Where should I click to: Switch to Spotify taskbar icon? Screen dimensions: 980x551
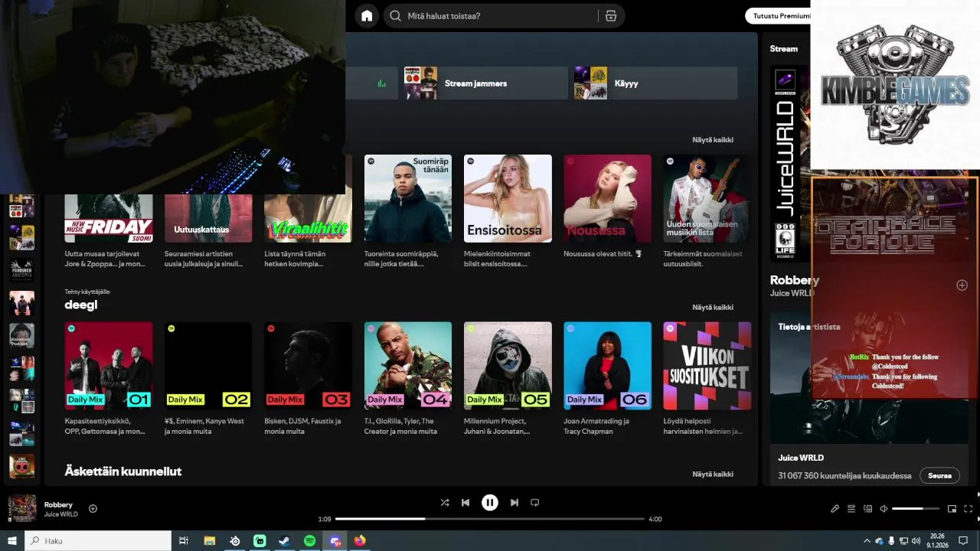pos(309,541)
